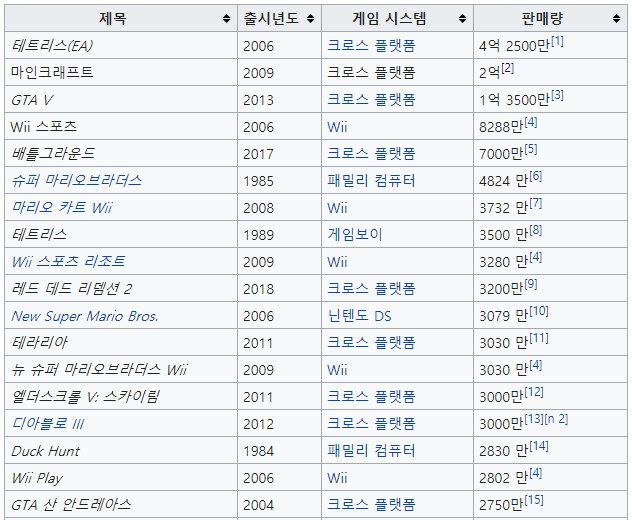
Task: Follow 크로스 플랫폼 link in 디아블로 III row
Action: [371, 423]
